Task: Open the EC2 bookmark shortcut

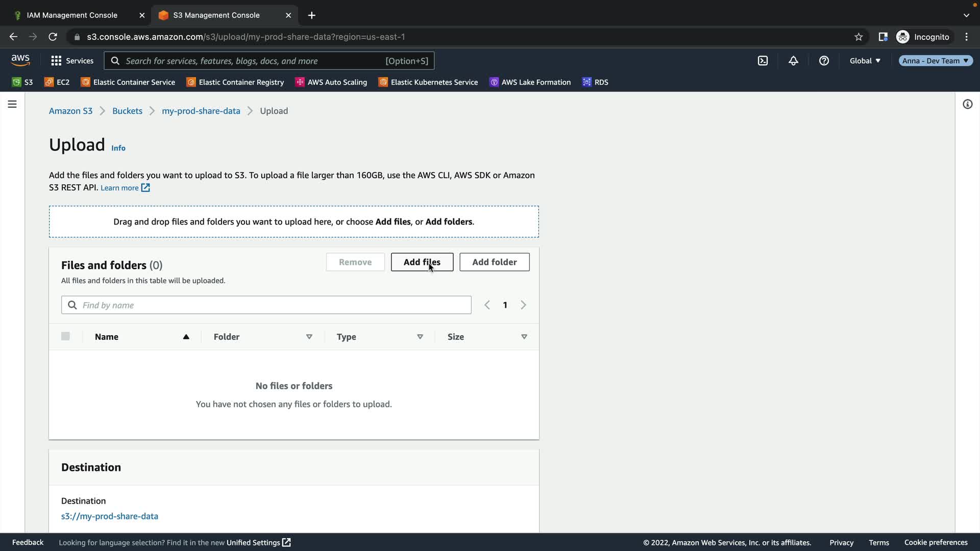Action: click(x=57, y=82)
